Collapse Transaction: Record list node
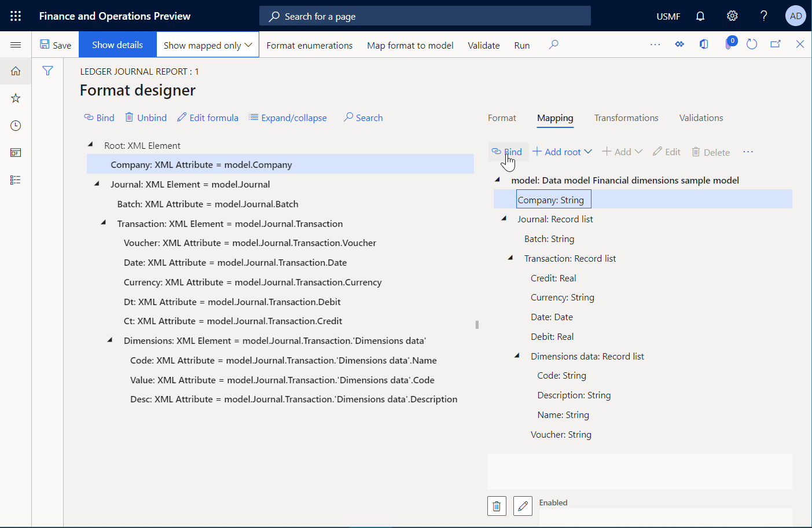 [x=510, y=258]
